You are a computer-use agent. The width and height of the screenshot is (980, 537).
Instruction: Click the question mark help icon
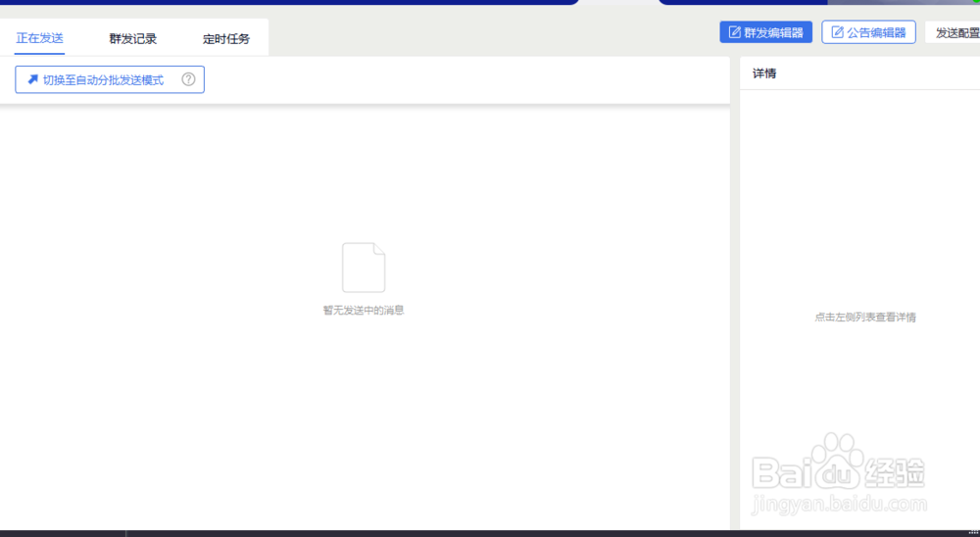(x=188, y=79)
